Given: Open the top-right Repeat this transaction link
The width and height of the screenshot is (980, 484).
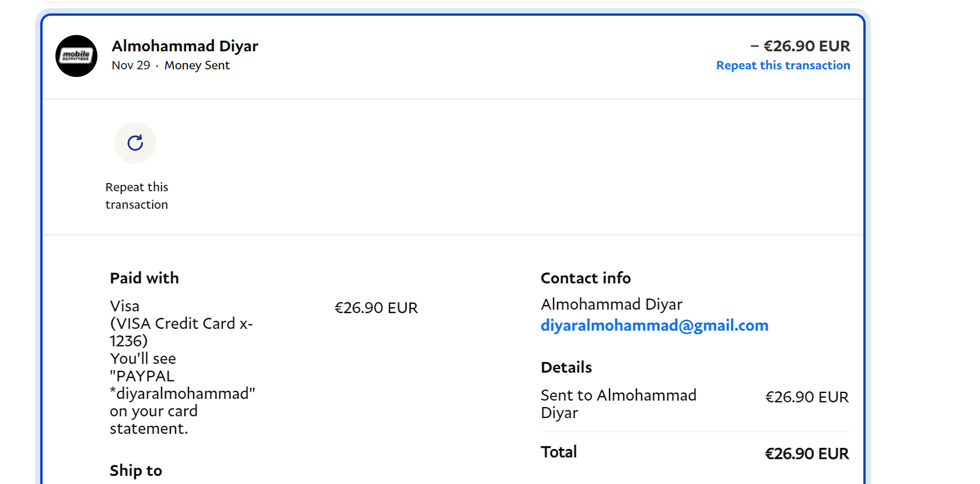Looking at the screenshot, I should 783,65.
